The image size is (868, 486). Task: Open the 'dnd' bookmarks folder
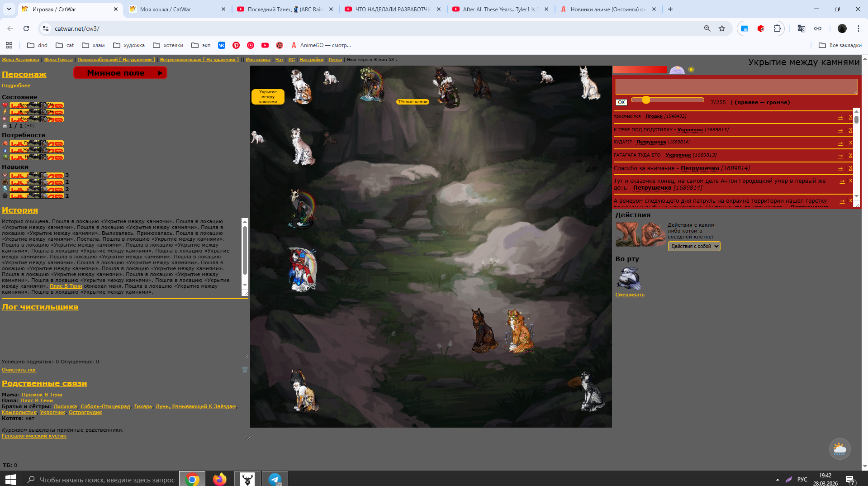tap(38, 45)
